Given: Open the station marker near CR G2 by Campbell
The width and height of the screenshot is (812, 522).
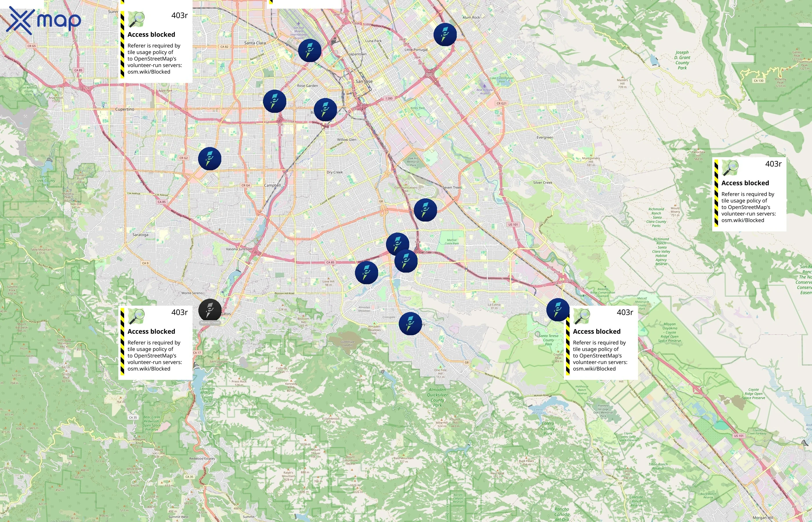Looking at the screenshot, I should click(209, 158).
